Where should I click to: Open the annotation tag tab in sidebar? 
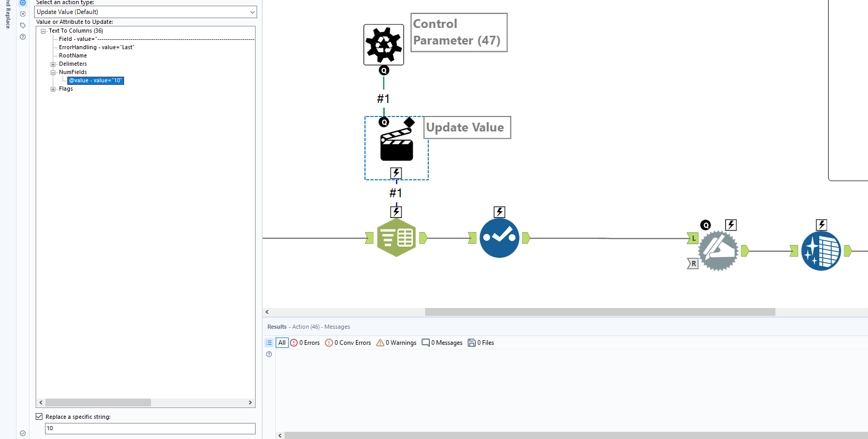click(23, 25)
